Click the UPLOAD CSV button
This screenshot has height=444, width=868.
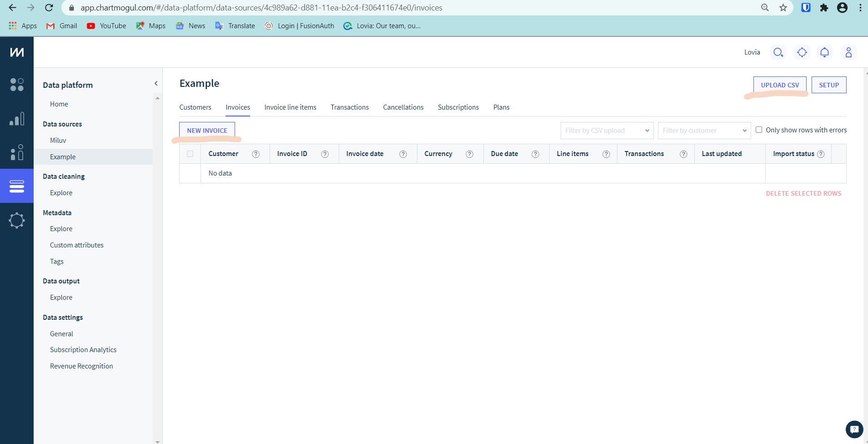pos(779,85)
